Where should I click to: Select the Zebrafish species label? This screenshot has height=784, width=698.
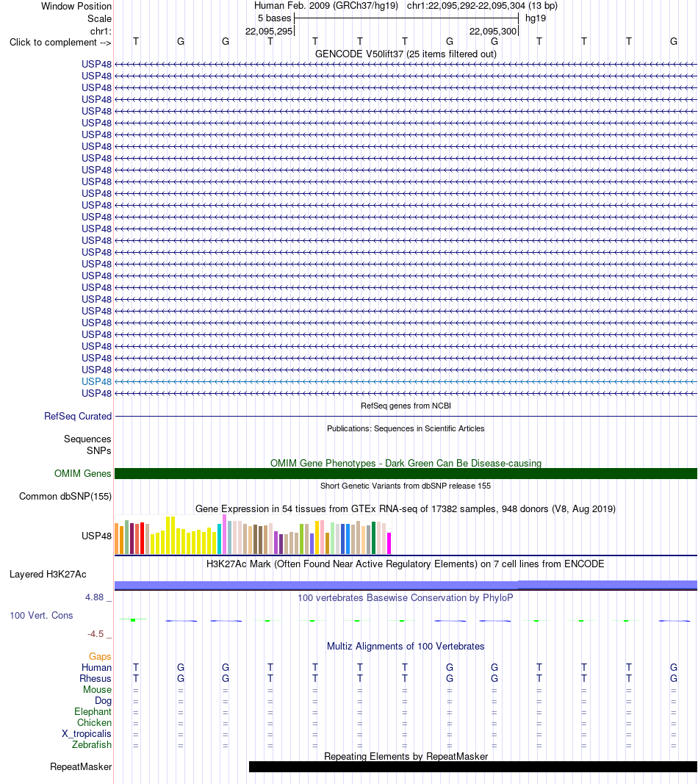(x=92, y=744)
